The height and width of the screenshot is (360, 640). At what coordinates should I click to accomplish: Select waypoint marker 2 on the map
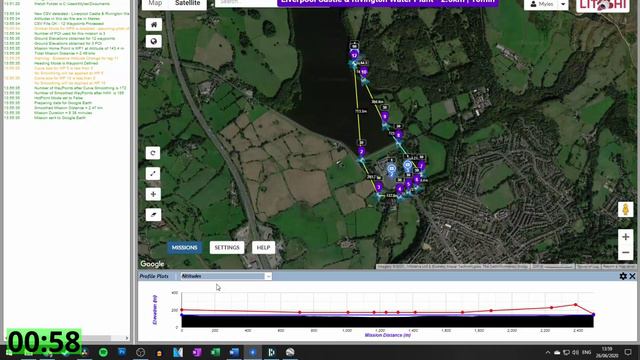coord(361,152)
